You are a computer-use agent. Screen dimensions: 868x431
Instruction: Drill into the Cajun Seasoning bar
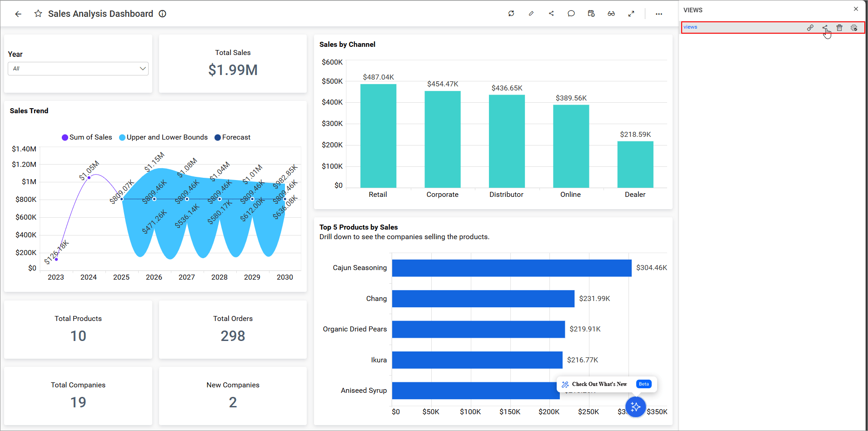click(511, 268)
